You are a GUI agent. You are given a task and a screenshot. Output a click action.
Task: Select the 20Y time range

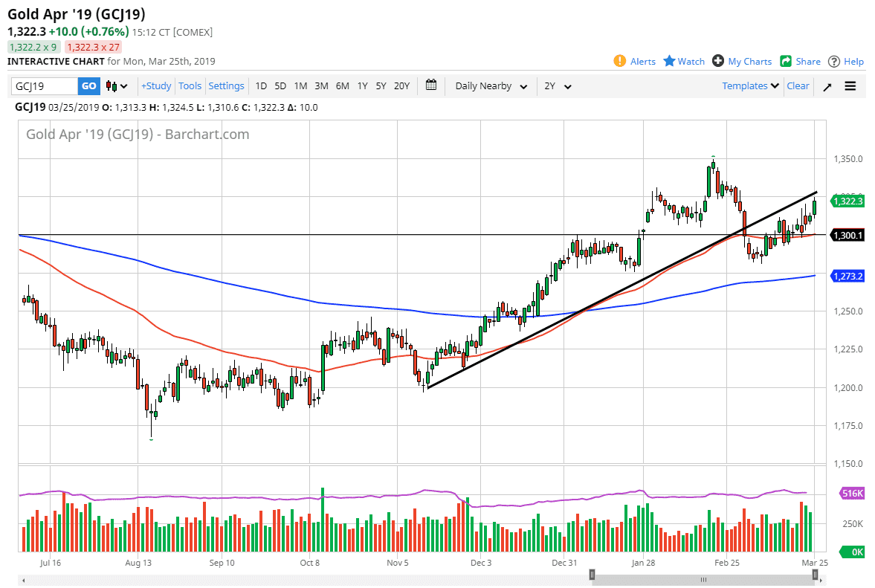[401, 86]
